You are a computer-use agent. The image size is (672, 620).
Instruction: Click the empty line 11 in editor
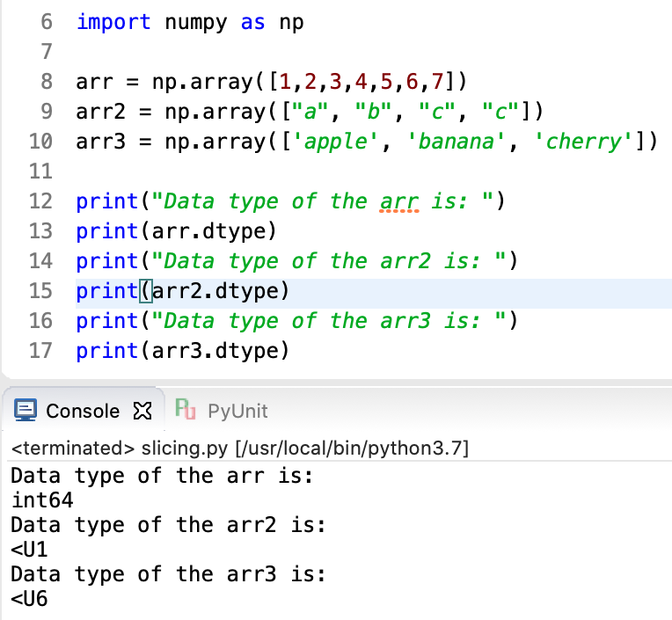[264, 171]
